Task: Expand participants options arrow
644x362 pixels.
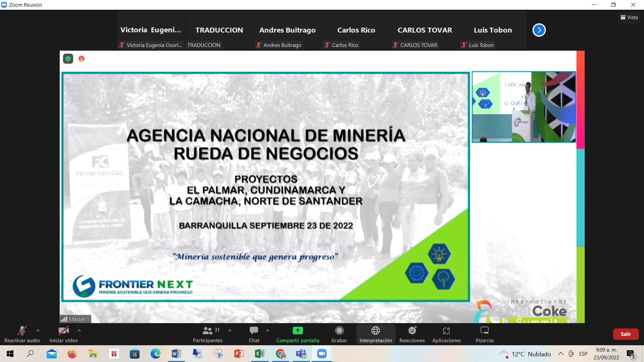Action: click(x=230, y=330)
